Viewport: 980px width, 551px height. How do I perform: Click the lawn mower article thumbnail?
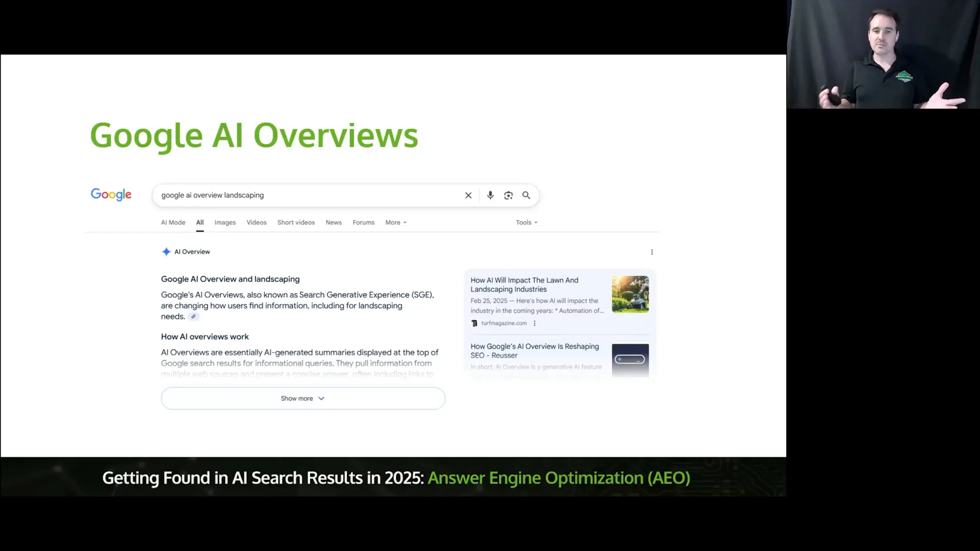point(630,294)
